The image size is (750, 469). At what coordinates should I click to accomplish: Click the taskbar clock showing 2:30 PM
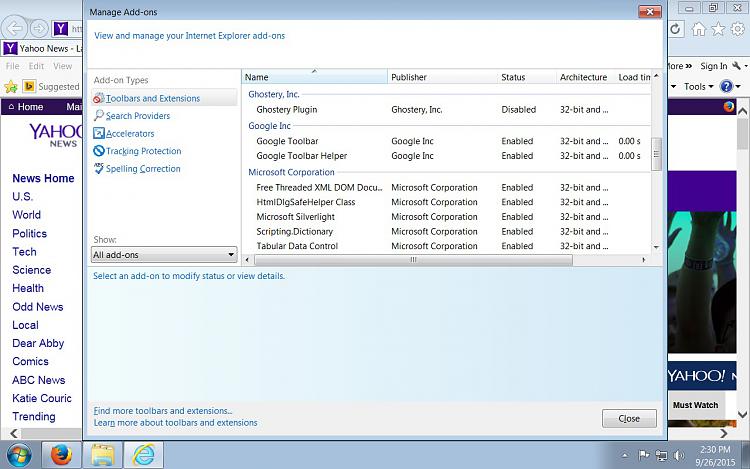715,456
